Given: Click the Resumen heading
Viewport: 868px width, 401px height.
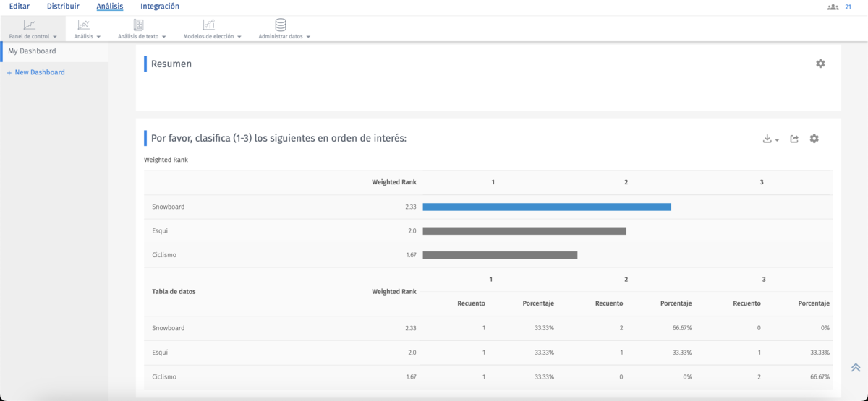Looking at the screenshot, I should click(171, 64).
